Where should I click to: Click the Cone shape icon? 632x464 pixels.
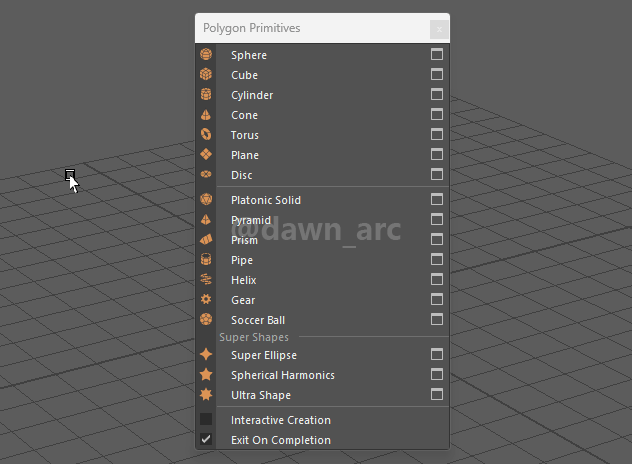point(206,115)
